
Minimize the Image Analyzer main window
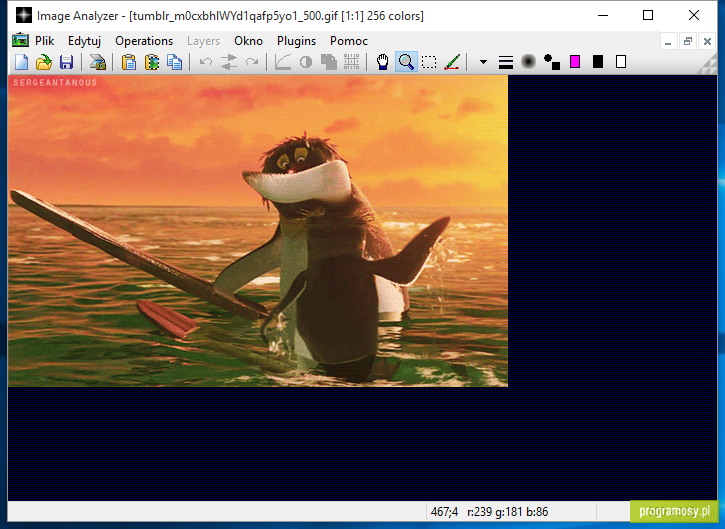click(603, 15)
